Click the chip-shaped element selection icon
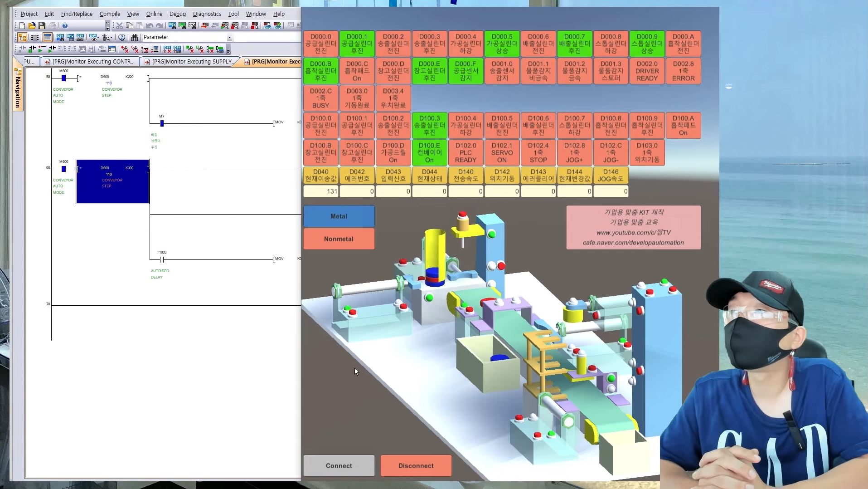The width and height of the screenshot is (868, 489). pos(35,37)
